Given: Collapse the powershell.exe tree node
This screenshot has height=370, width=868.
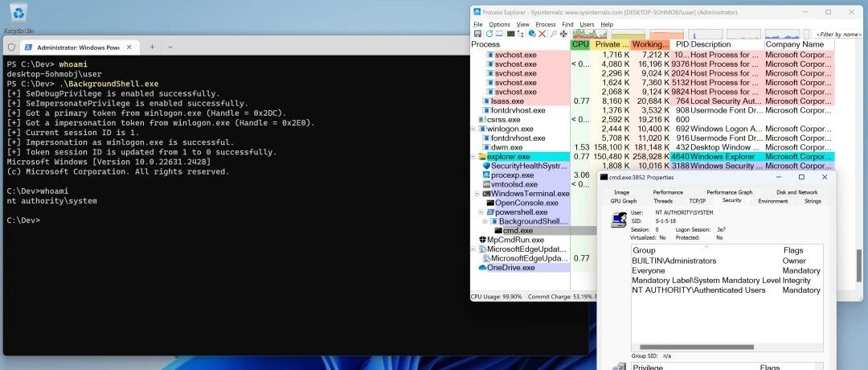Looking at the screenshot, I should (482, 212).
